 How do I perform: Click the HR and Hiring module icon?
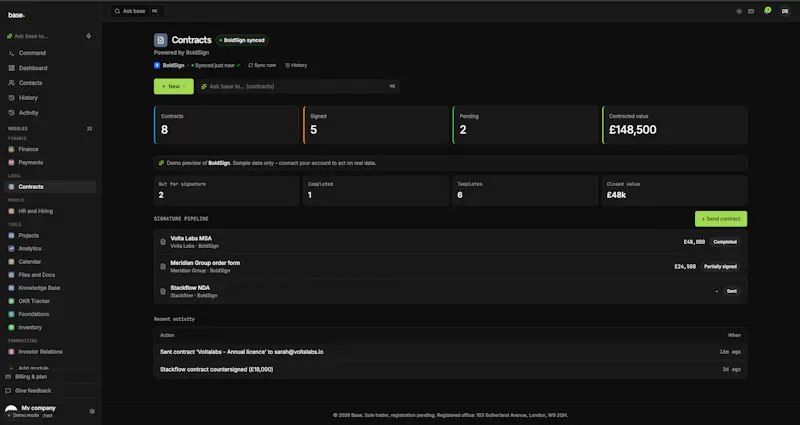(11, 211)
